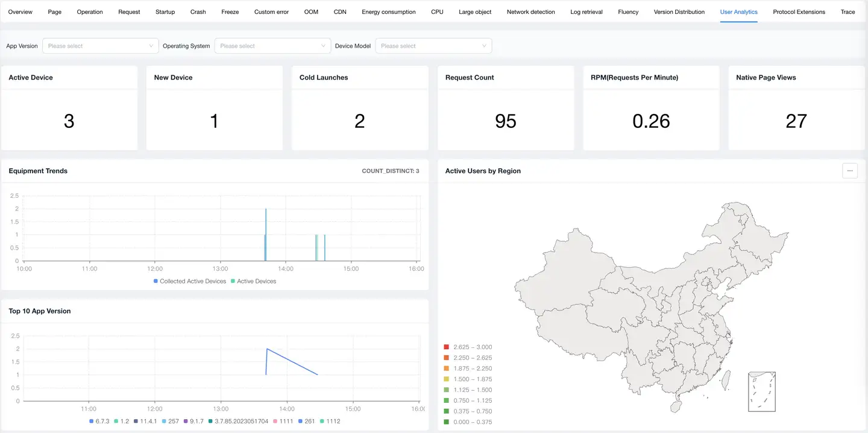Viewport: 868px width, 433px height.
Task: Click the Request Count card
Action: [x=505, y=109]
